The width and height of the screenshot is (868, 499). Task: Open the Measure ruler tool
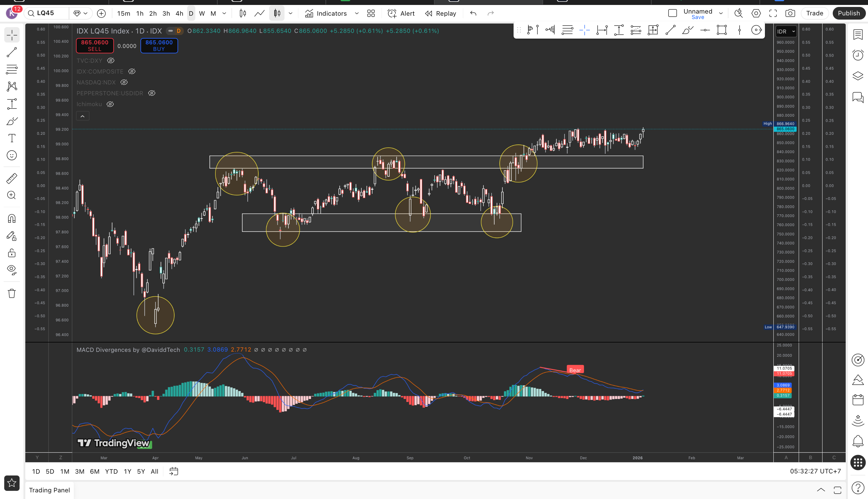tap(12, 178)
